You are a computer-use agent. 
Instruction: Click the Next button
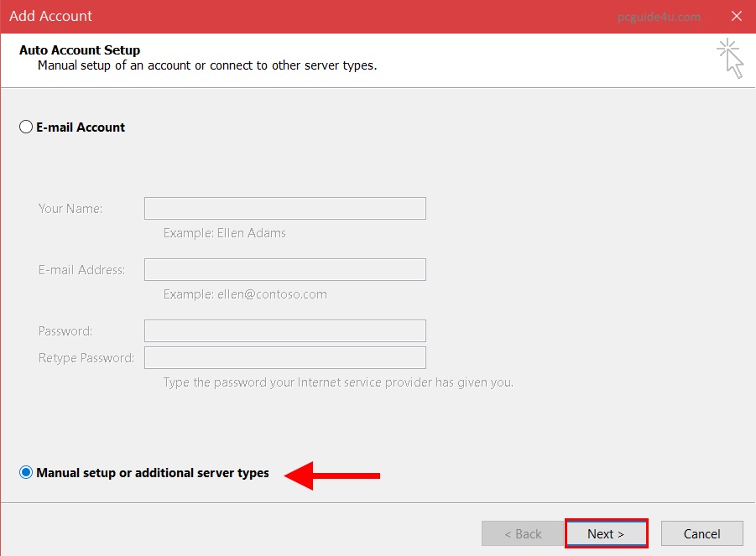pos(606,534)
